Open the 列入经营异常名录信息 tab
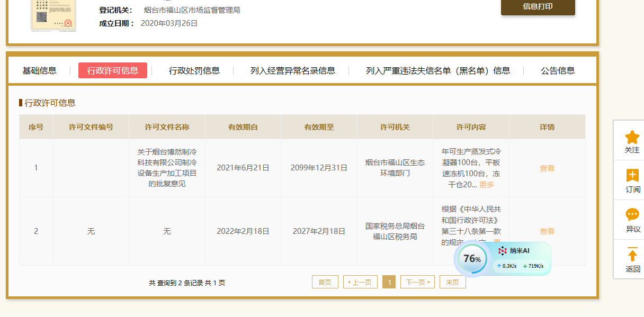Viewport: 644px width, 317px height. 293,70
